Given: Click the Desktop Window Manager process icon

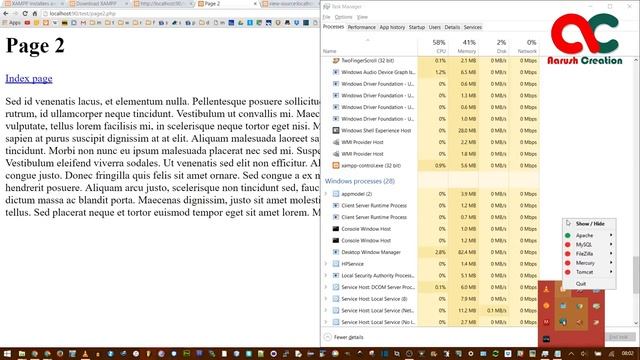Looking at the screenshot, I should [336, 252].
